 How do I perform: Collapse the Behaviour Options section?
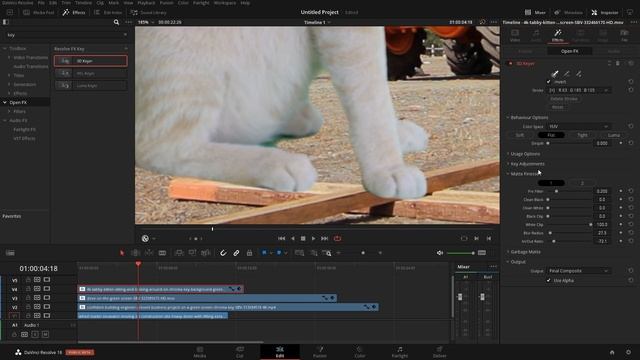tap(529, 117)
